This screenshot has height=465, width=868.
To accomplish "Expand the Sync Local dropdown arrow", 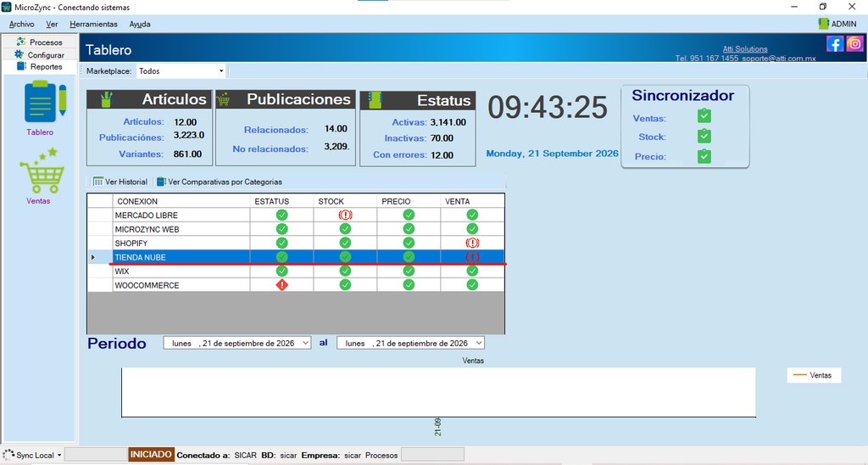I will tap(59, 455).
